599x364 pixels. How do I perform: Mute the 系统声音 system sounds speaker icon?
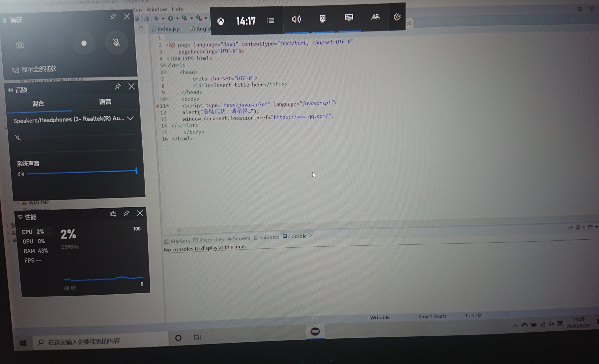coord(21,174)
